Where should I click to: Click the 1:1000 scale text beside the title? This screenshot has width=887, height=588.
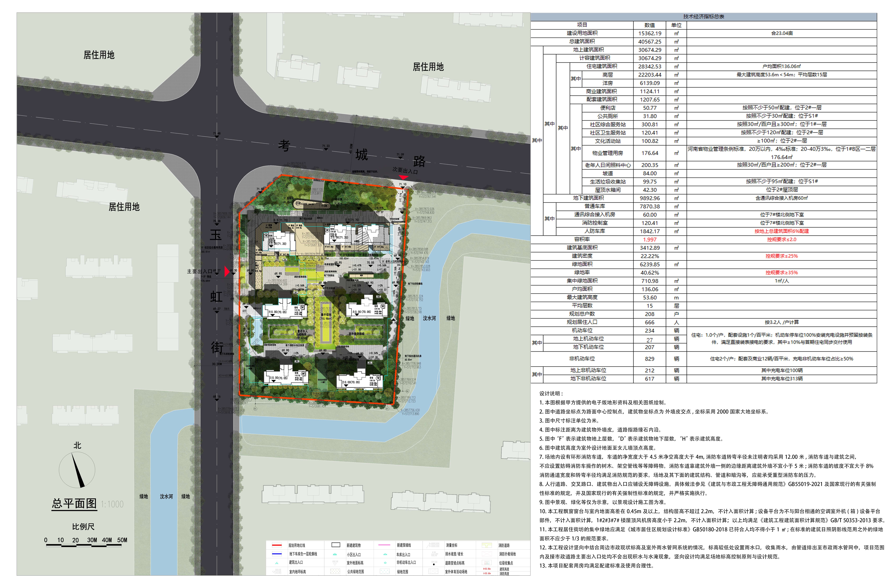click(112, 504)
